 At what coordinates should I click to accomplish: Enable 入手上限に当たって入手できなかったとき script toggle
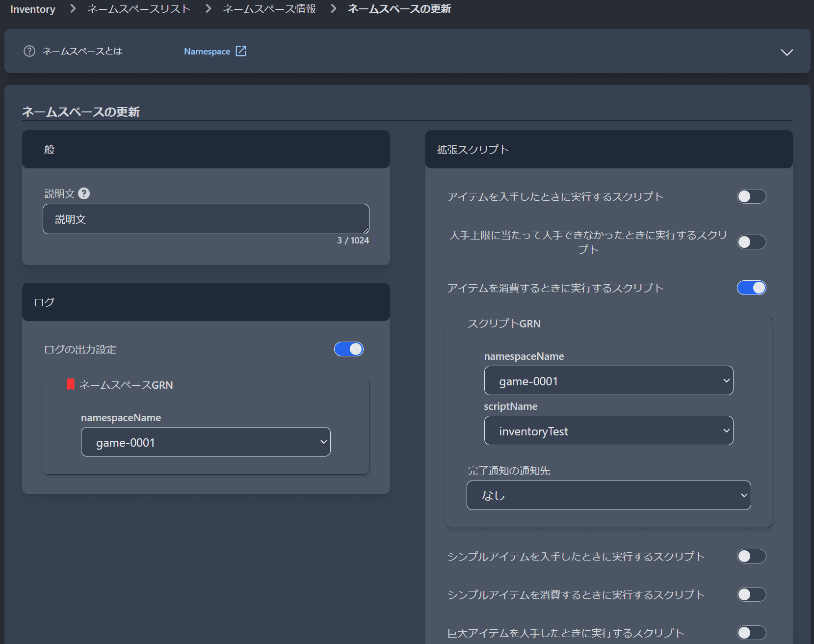751,242
